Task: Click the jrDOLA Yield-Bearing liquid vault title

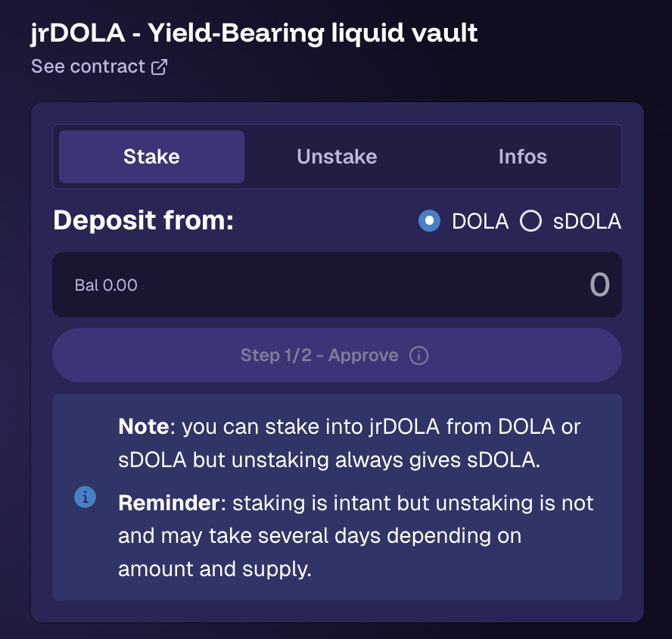Action: [x=254, y=33]
